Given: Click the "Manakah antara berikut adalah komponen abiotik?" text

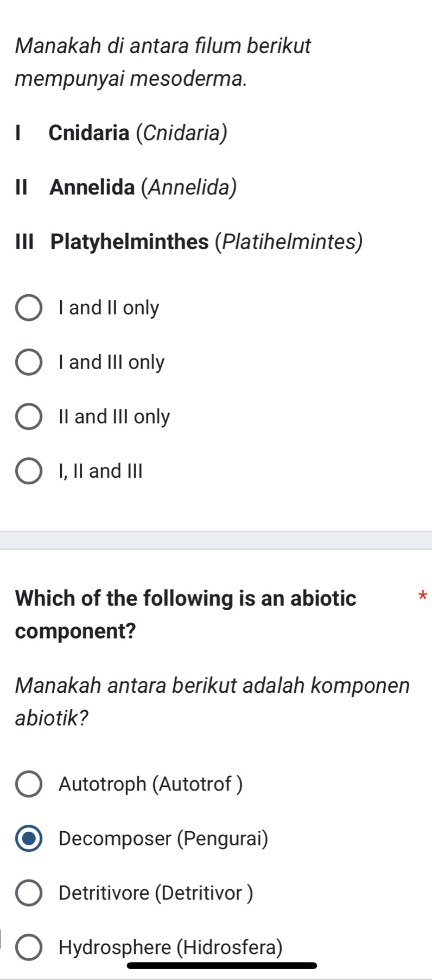Looking at the screenshot, I should click(x=212, y=701).
